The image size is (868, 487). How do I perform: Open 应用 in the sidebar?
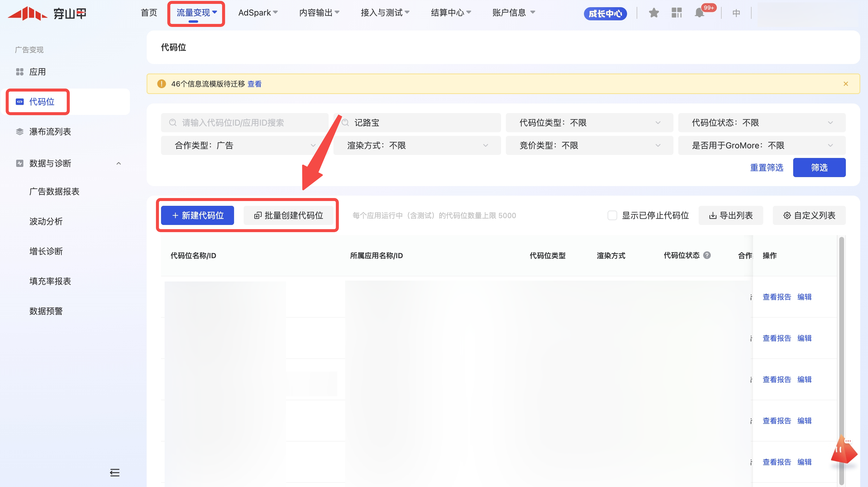click(x=37, y=72)
